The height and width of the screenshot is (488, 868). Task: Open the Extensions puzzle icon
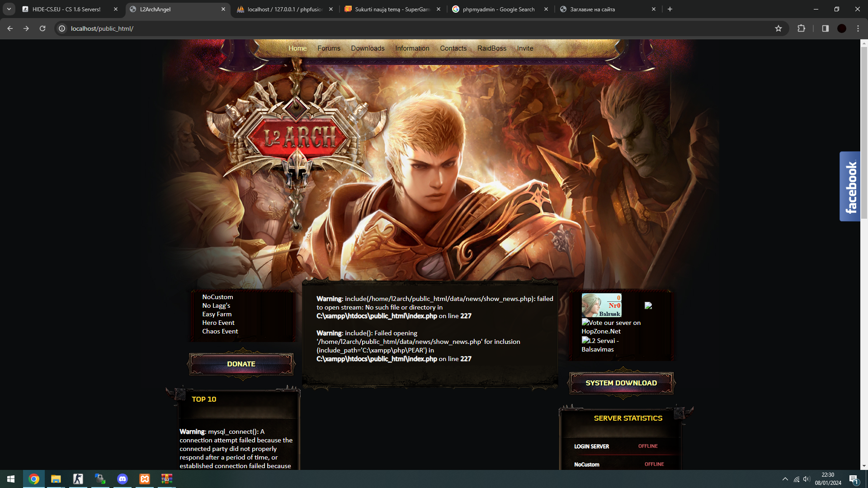[801, 28]
